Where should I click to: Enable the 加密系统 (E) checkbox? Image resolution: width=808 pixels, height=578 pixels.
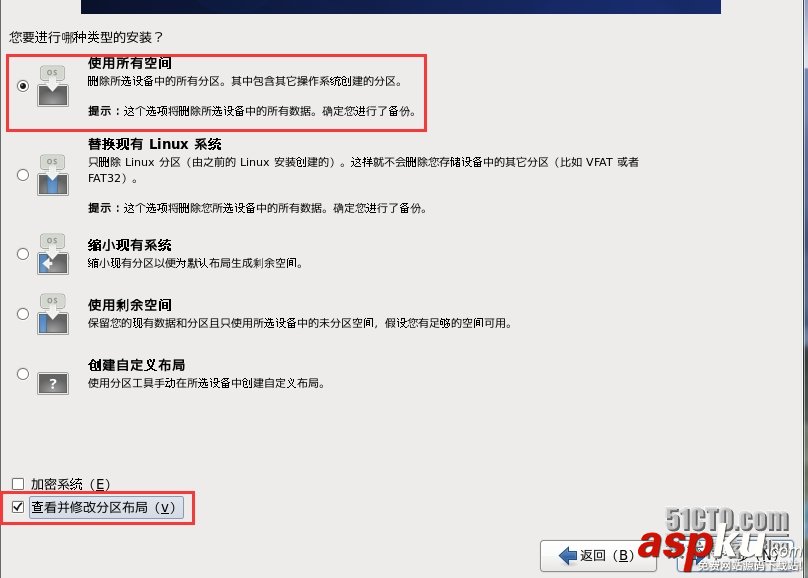[x=18, y=484]
